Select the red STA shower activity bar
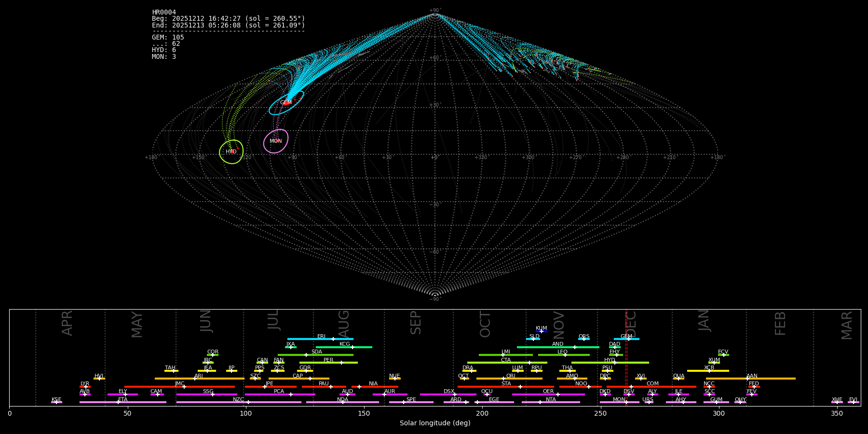The height and width of the screenshot is (434, 868). pos(492,387)
